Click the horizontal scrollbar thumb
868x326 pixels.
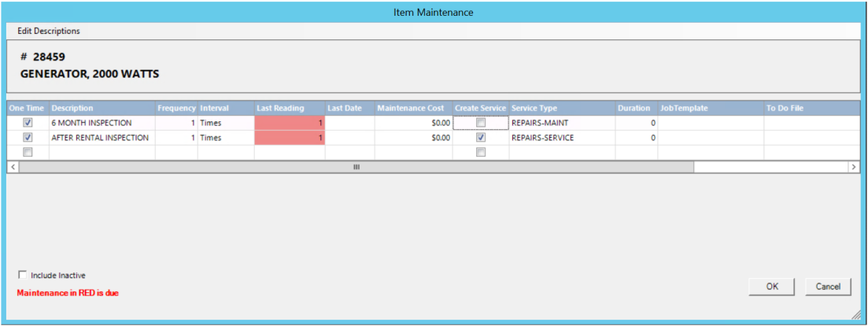pyautogui.click(x=356, y=167)
